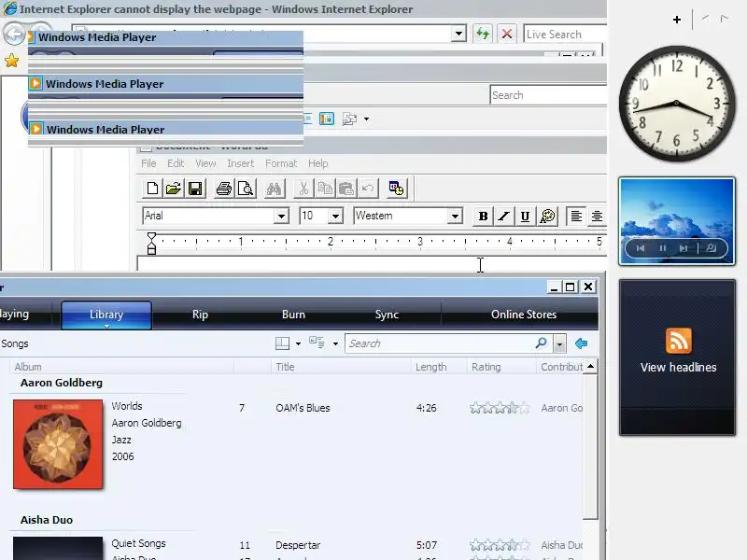Switch to Rip tab in Media Player
The image size is (747, 560).
tap(200, 315)
